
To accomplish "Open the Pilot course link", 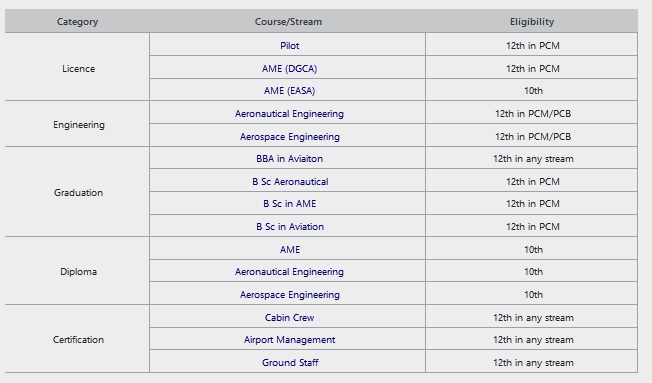I will [x=289, y=45].
